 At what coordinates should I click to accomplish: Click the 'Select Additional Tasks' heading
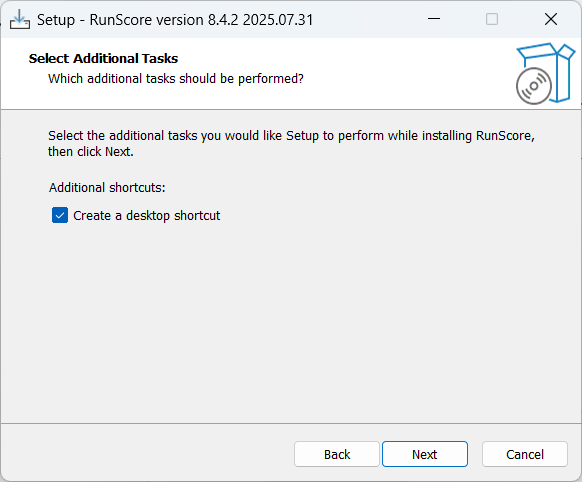pos(104,59)
